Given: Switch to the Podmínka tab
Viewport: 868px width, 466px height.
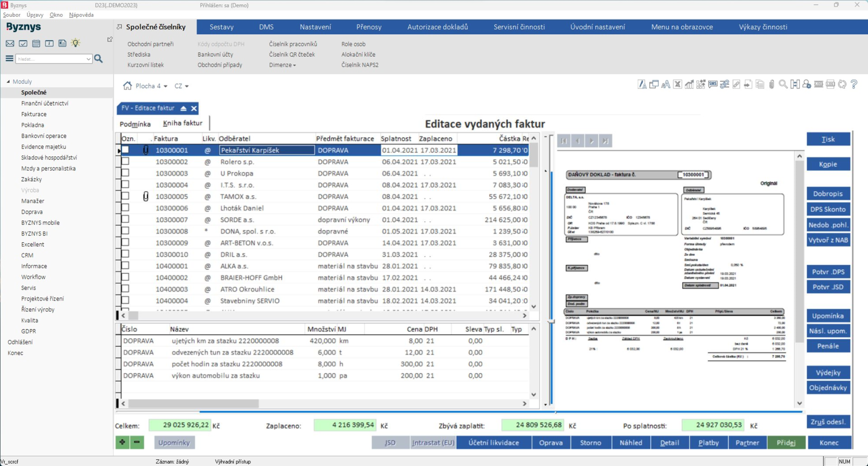Looking at the screenshot, I should (135, 124).
